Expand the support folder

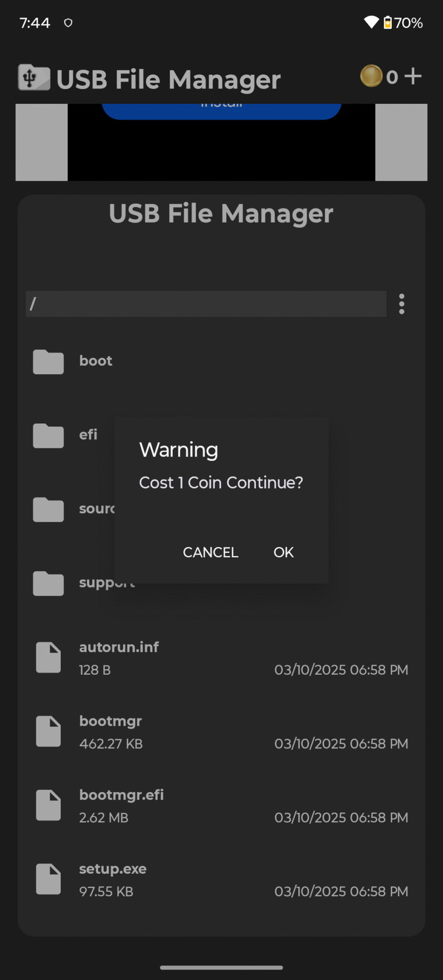click(x=48, y=583)
